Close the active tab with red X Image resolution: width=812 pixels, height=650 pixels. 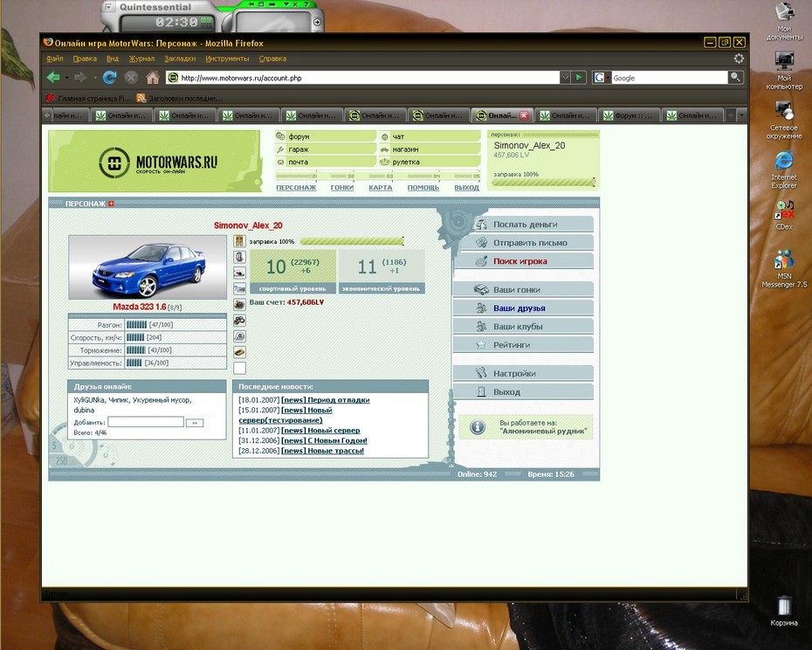click(524, 115)
